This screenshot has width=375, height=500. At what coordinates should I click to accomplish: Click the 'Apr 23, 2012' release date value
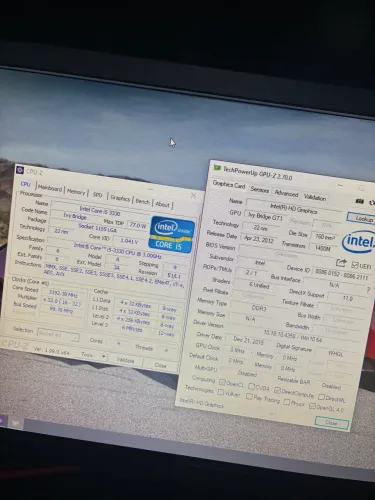pyautogui.click(x=259, y=239)
